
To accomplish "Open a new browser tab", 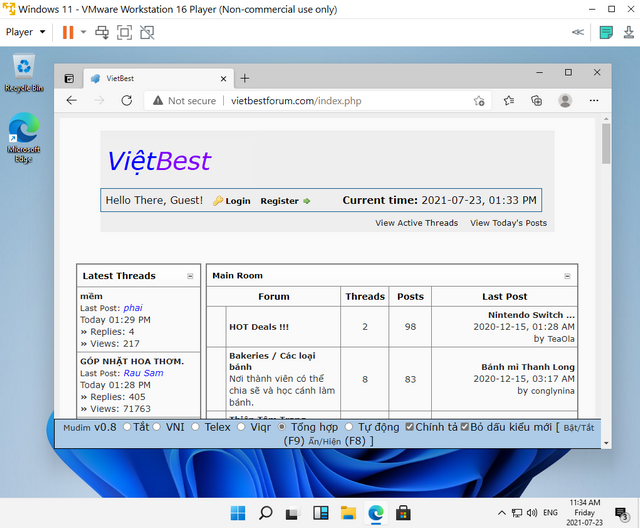I will [244, 78].
